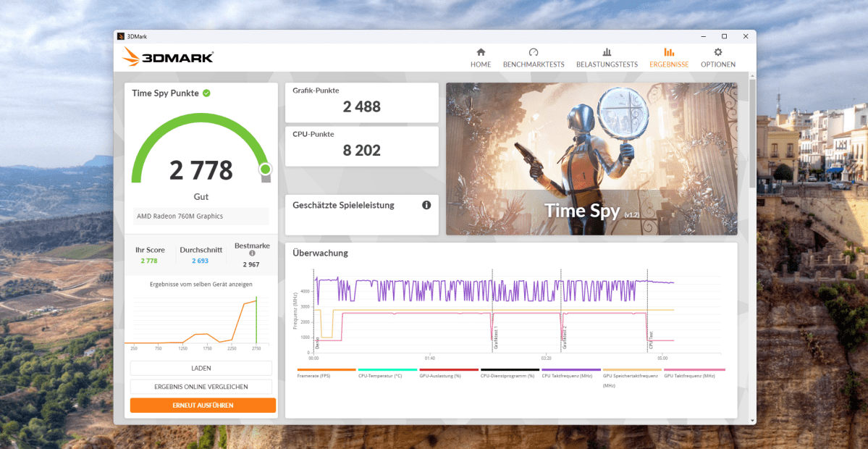Open Ergebnisse vom selben Gerät anzeigen

point(201,284)
